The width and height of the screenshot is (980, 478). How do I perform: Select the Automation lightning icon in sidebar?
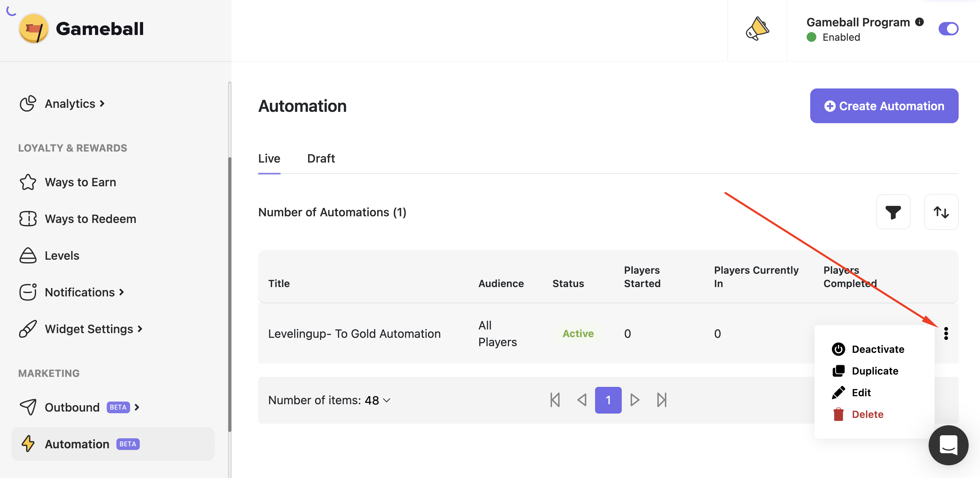tap(28, 443)
